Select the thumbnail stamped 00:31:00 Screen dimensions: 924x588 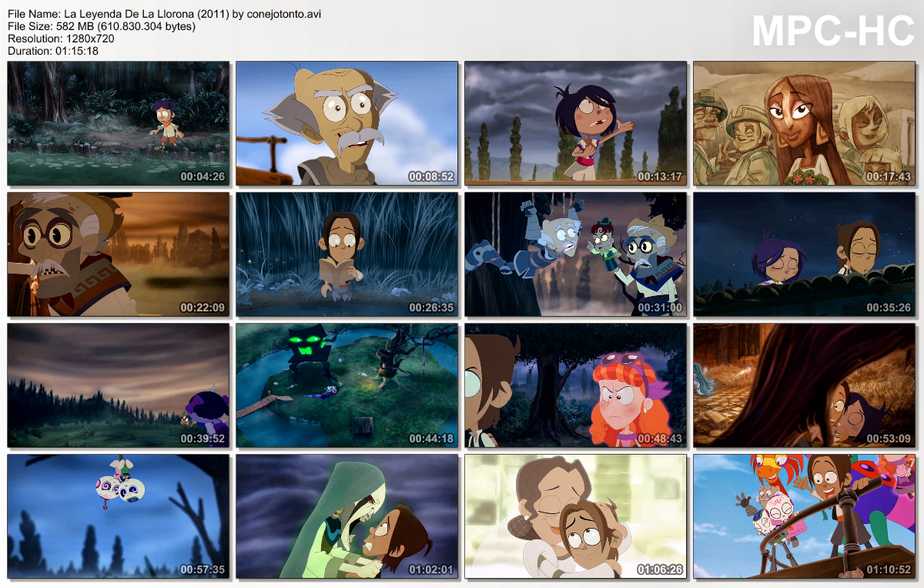[x=575, y=254]
